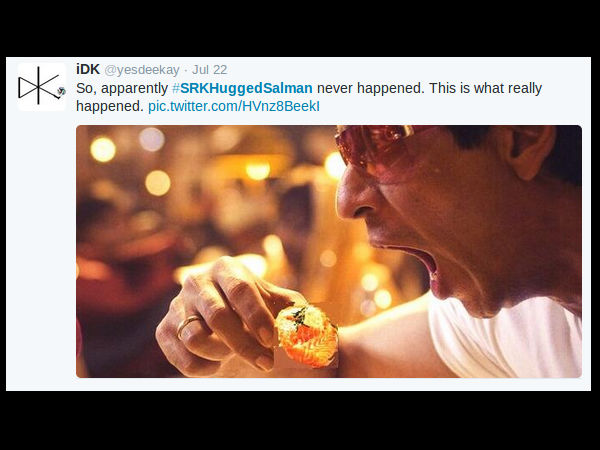This screenshot has height=450, width=600.
Task: Click the black bar above the tweet
Action: (300, 28)
